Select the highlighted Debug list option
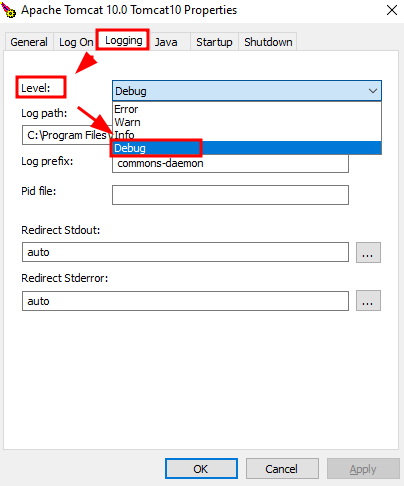This screenshot has width=404, height=486. 247,148
